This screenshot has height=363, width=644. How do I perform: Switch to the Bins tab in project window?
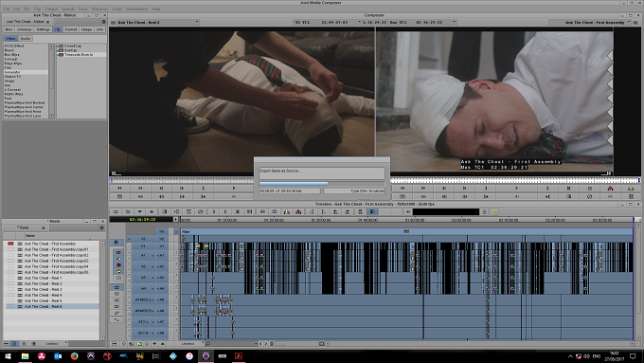pos(9,29)
